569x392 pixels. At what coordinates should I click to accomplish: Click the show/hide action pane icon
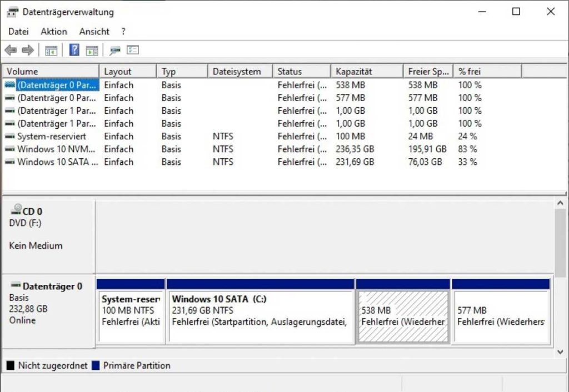click(x=92, y=51)
